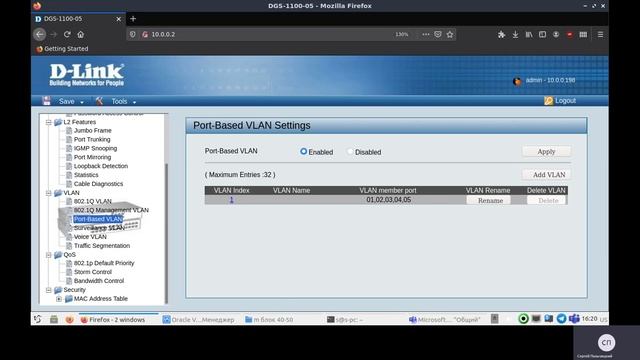Toggle Firefox sidebar icon
This screenshot has width=640, height=360.
pyautogui.click(x=542, y=35)
